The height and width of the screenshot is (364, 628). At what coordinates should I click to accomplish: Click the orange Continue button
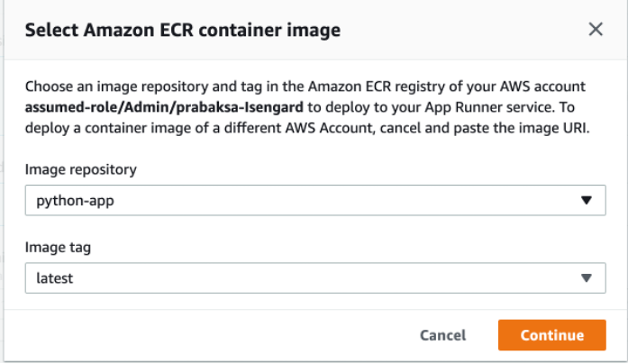(x=552, y=335)
